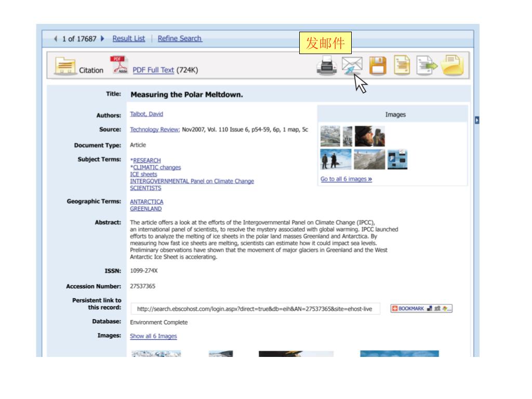
Task: Click the Article document type text
Action: (x=138, y=145)
